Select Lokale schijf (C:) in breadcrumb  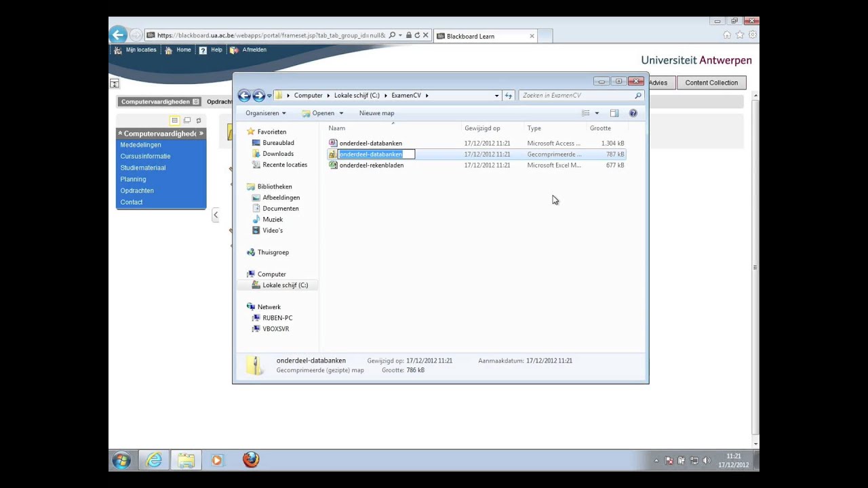tap(357, 96)
